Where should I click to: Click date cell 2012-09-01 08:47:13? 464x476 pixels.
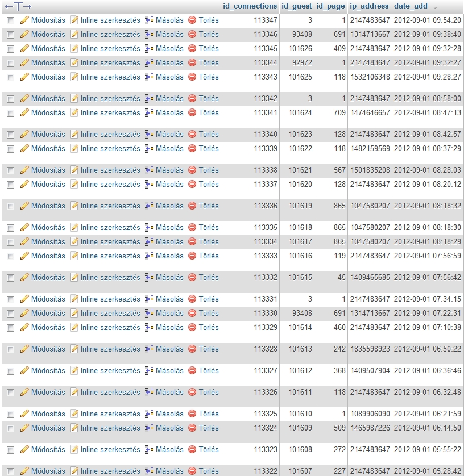point(428,113)
